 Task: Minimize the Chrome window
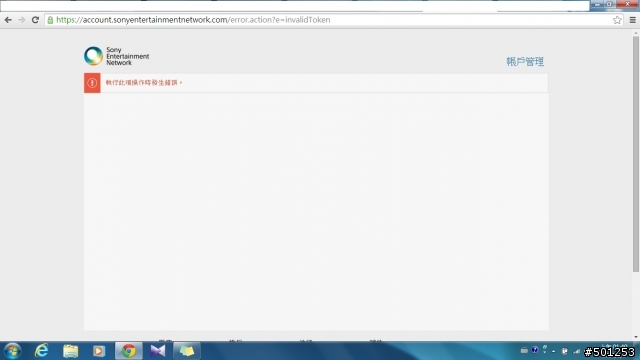tap(597, 4)
